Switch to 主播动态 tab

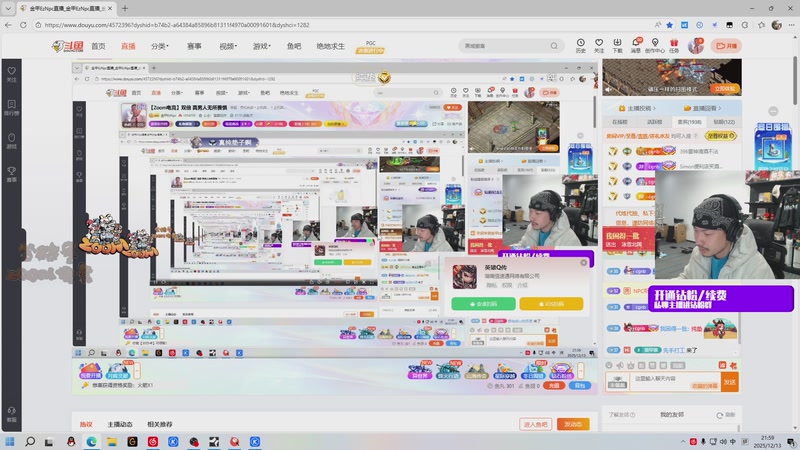point(120,424)
